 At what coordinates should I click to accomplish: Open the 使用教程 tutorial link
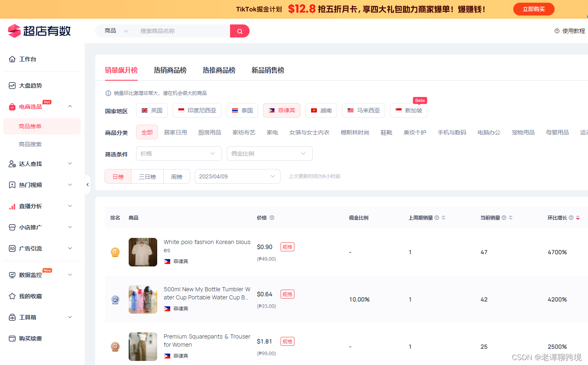pos(573,31)
